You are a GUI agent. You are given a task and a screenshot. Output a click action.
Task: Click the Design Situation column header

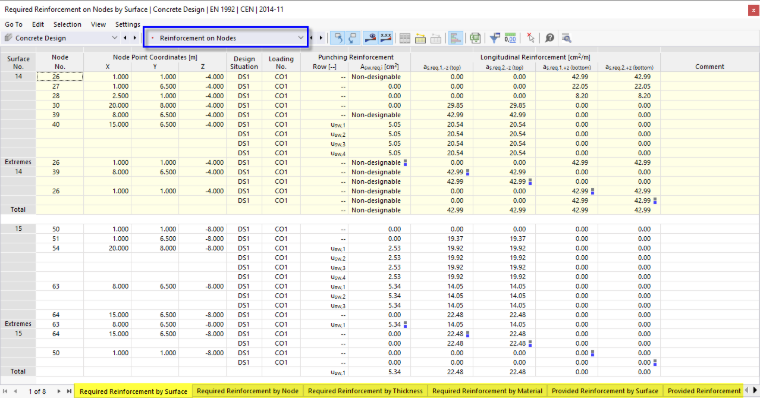244,63
